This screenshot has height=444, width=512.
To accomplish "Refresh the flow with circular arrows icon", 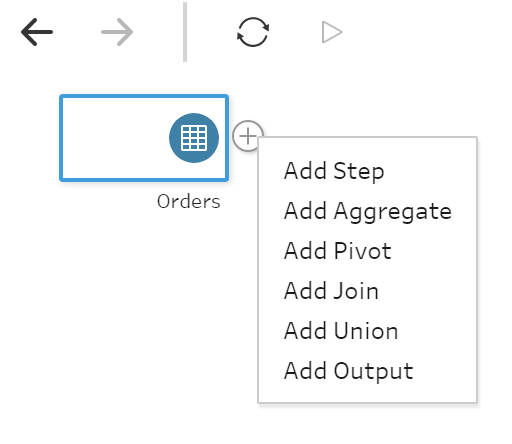I will click(253, 32).
